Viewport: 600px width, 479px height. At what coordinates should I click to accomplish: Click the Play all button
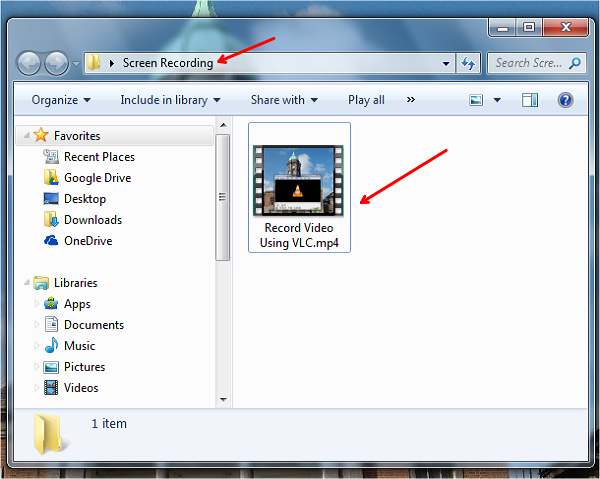[366, 100]
